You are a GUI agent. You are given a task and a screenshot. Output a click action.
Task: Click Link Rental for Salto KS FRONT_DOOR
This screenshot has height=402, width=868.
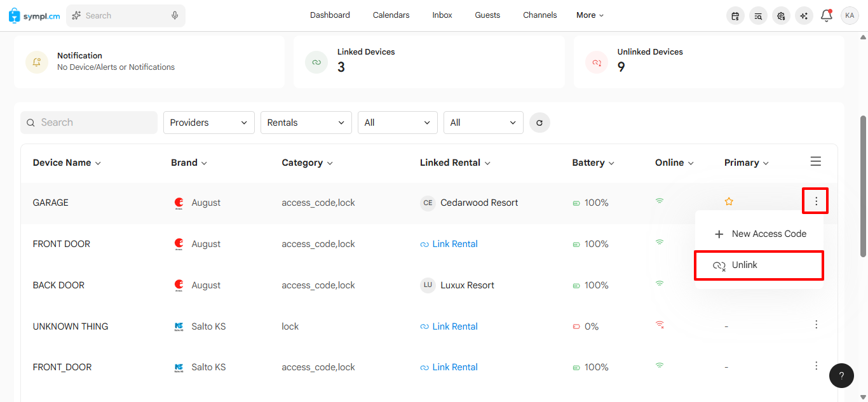click(449, 367)
